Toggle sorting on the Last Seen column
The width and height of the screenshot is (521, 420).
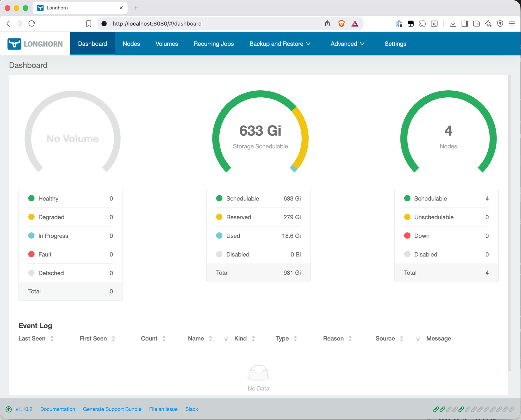coord(52,338)
